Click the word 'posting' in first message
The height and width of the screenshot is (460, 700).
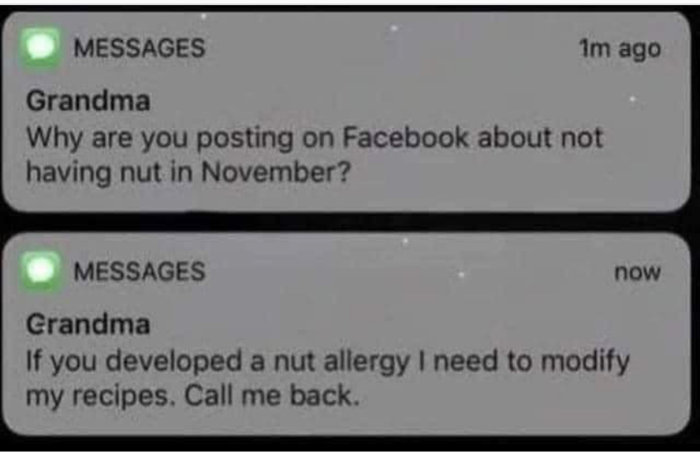pos(245,139)
